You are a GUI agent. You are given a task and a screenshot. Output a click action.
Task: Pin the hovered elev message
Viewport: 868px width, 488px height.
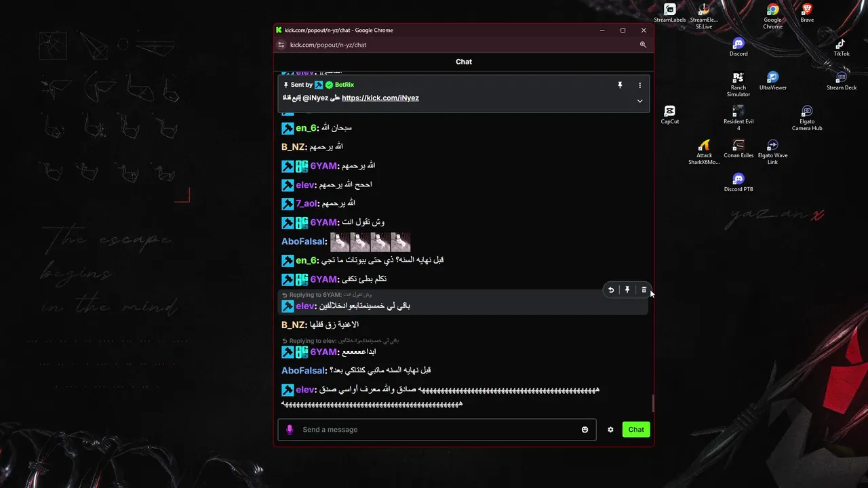pyautogui.click(x=627, y=290)
